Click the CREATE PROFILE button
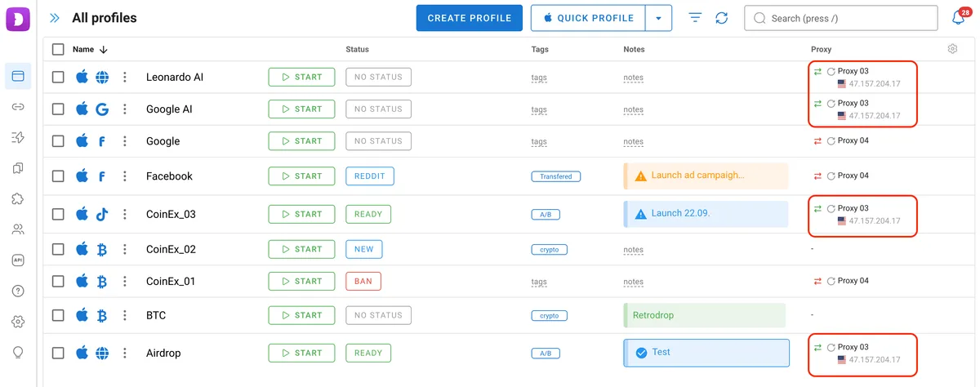The image size is (980, 387). 470,18
